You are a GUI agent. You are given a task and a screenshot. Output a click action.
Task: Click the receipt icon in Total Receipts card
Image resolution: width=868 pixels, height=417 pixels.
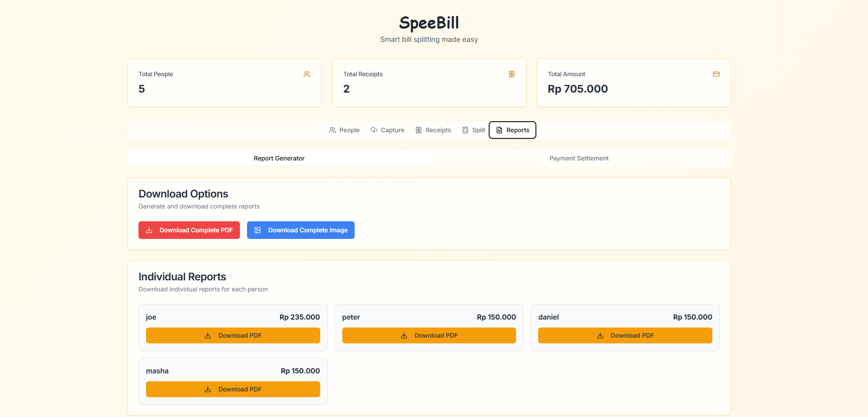[x=512, y=74]
